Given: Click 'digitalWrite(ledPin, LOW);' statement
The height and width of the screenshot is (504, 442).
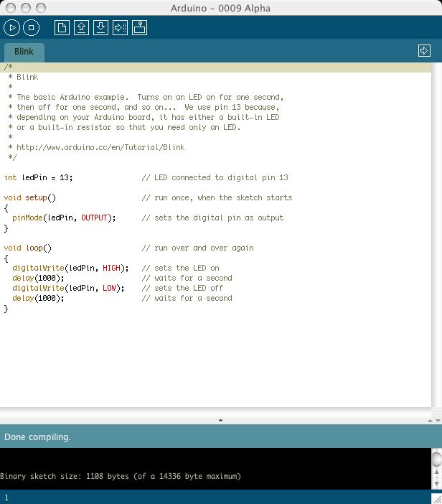Looking at the screenshot, I should (68, 289).
